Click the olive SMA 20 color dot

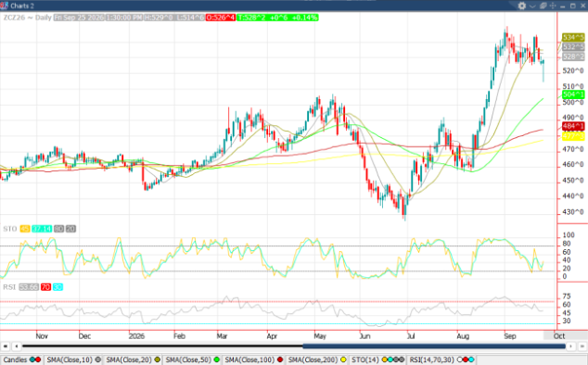pyautogui.click(x=157, y=359)
